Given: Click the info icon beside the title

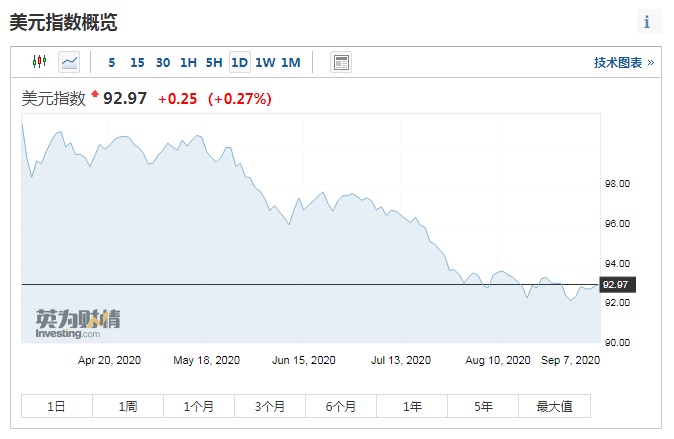Looking at the screenshot, I should tap(647, 22).
